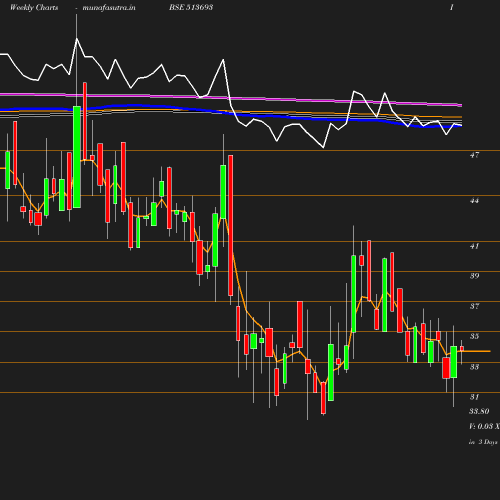
Task: Click the last price value 33.80
Action: click(x=479, y=411)
